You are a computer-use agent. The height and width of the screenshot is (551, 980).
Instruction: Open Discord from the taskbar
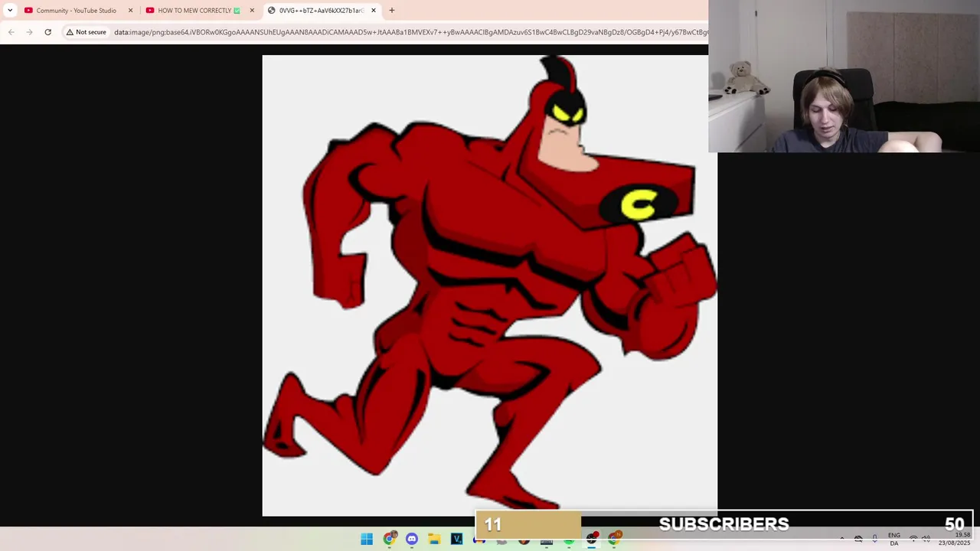(412, 540)
